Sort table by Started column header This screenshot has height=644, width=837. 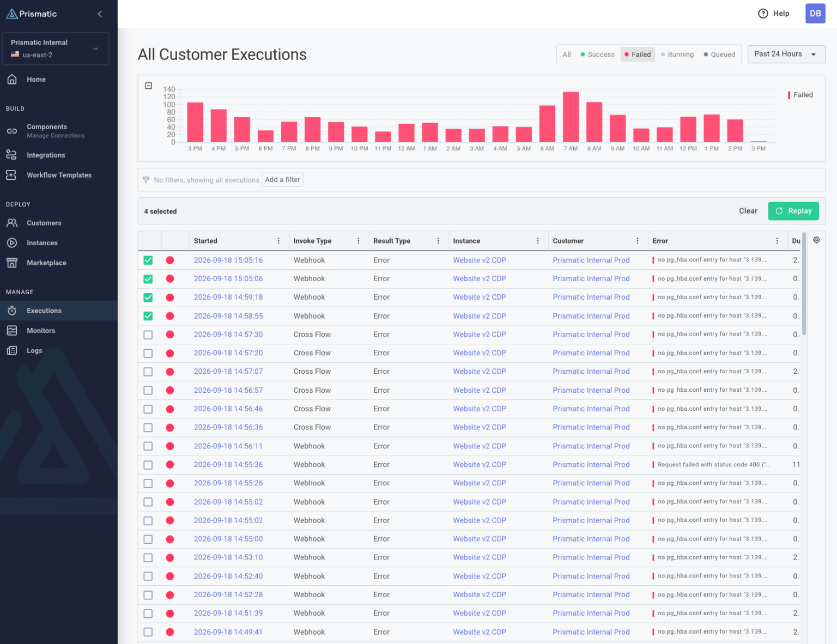pyautogui.click(x=205, y=241)
